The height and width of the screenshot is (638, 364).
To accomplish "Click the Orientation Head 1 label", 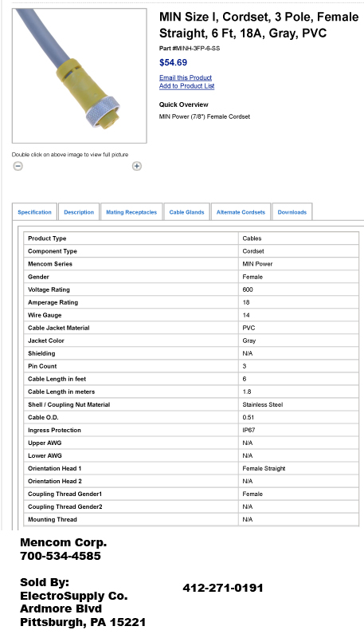I will (x=55, y=468).
